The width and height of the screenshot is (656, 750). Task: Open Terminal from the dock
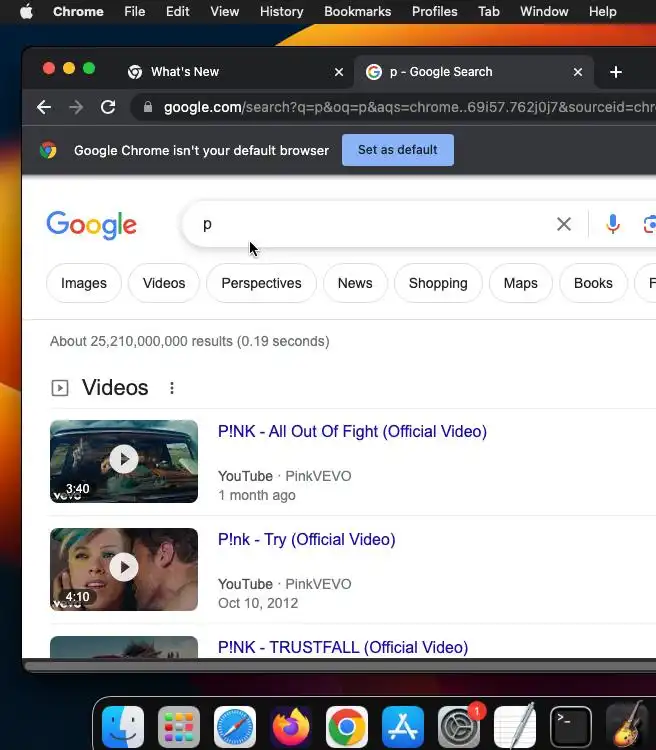[571, 727]
